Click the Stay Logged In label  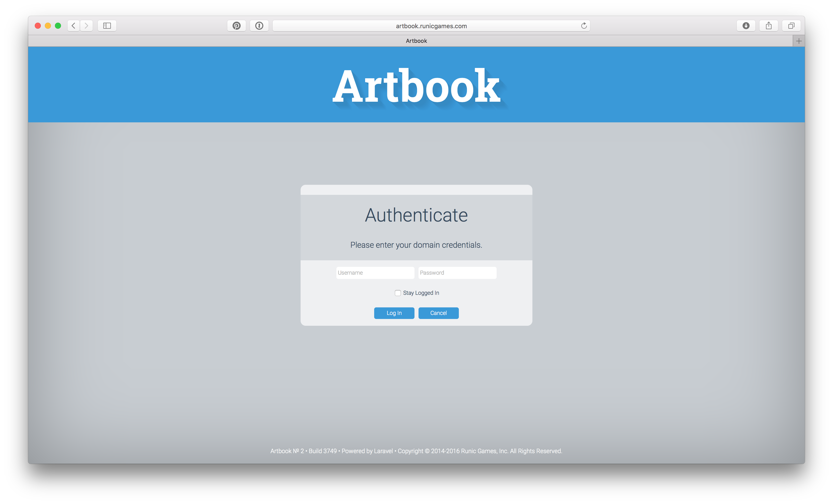tap(421, 293)
